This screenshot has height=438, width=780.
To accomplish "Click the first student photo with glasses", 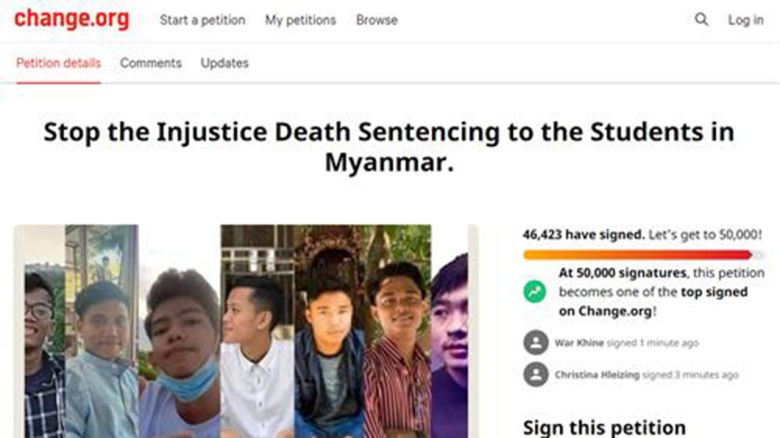I will click(x=38, y=340).
